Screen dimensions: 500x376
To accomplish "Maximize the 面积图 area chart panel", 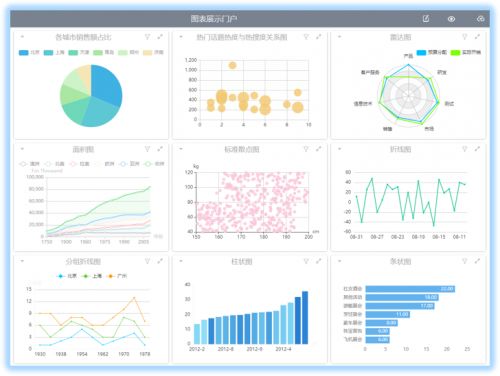I will tap(160, 149).
